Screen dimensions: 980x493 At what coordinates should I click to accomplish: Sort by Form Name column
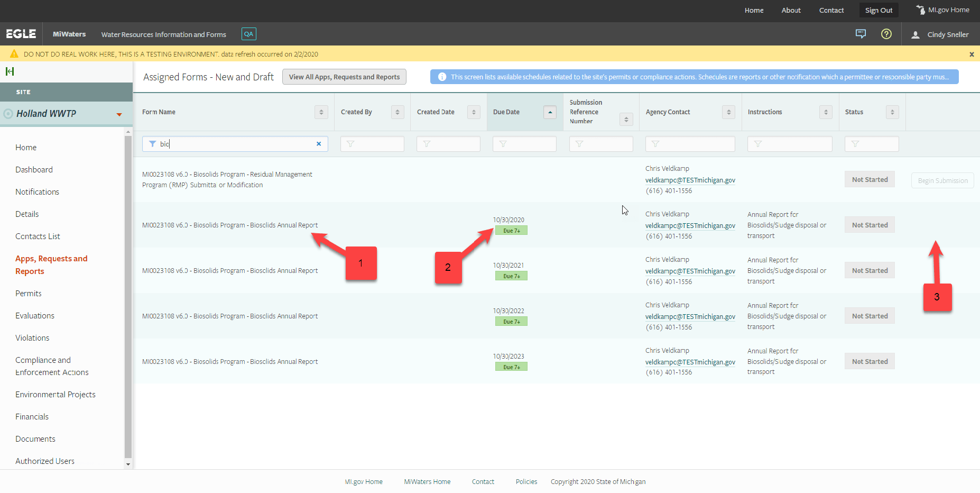(x=321, y=112)
